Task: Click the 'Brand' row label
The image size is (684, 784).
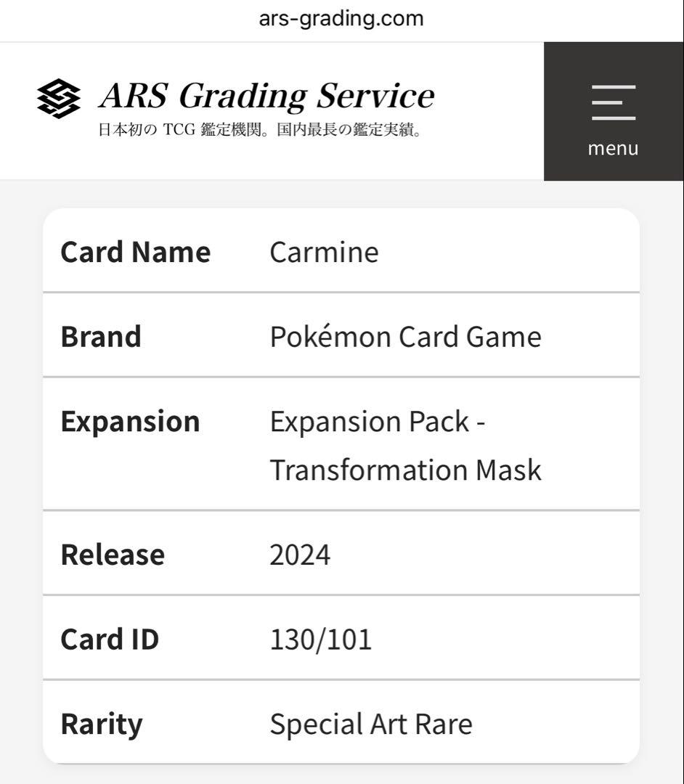Action: 101,336
